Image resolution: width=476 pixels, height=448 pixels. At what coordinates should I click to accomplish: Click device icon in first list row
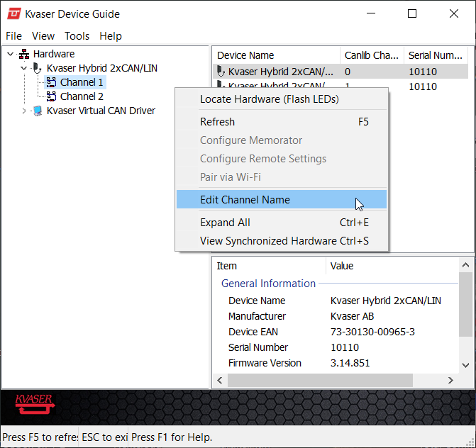221,71
